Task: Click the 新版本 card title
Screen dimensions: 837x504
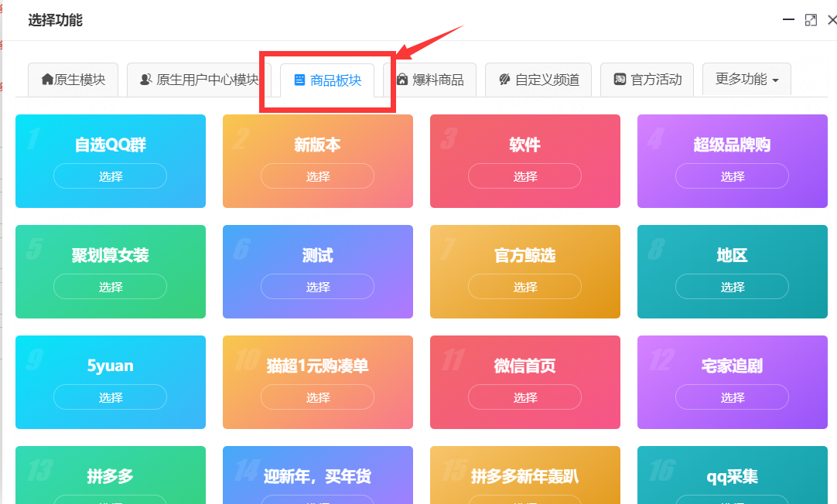Action: [318, 145]
